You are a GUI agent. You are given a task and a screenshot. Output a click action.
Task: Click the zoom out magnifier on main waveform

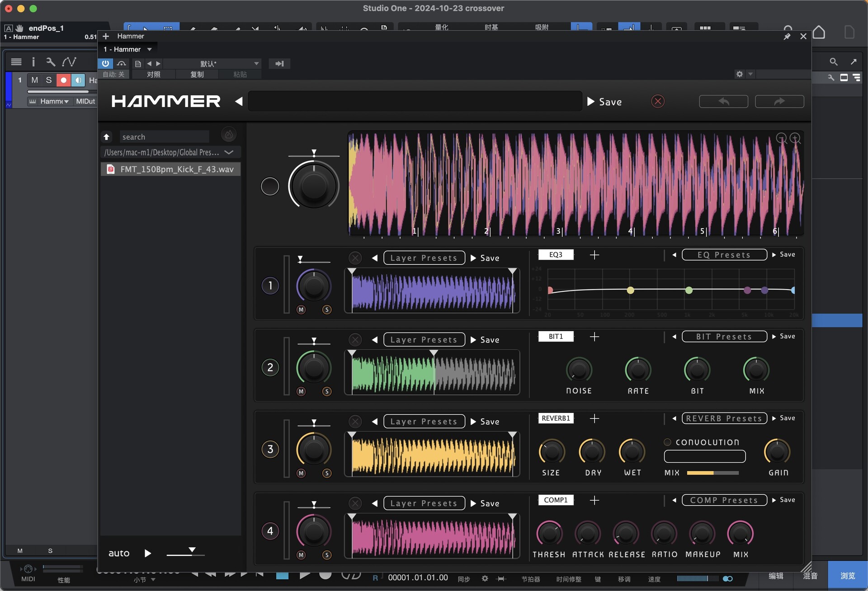(782, 138)
